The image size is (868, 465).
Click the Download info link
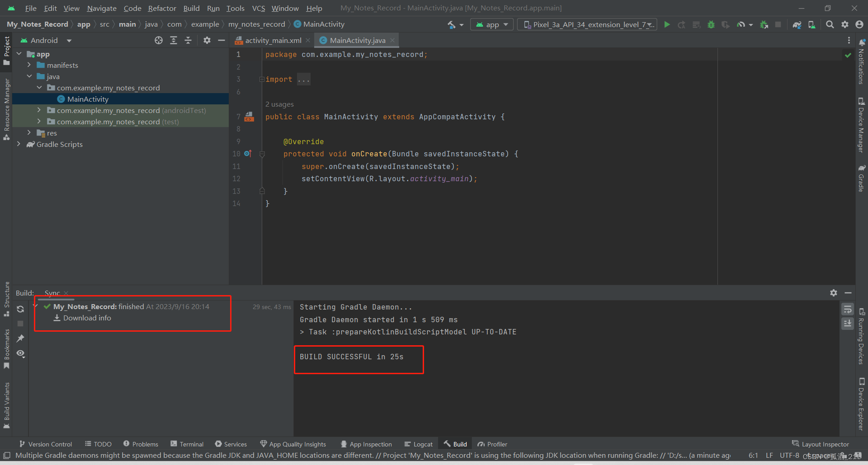[x=87, y=318]
